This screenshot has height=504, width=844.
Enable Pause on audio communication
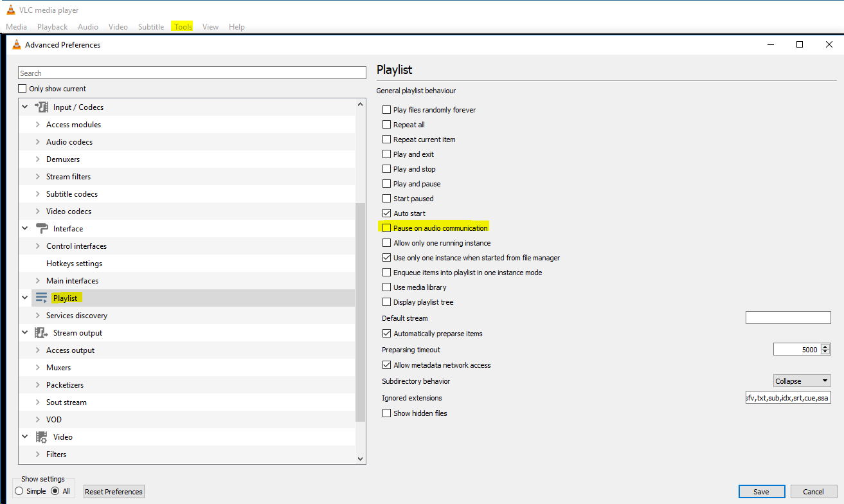pyautogui.click(x=386, y=228)
